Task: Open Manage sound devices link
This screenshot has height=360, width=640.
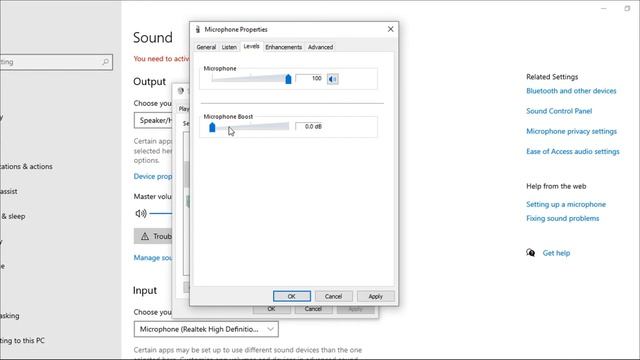Action: coord(153,258)
